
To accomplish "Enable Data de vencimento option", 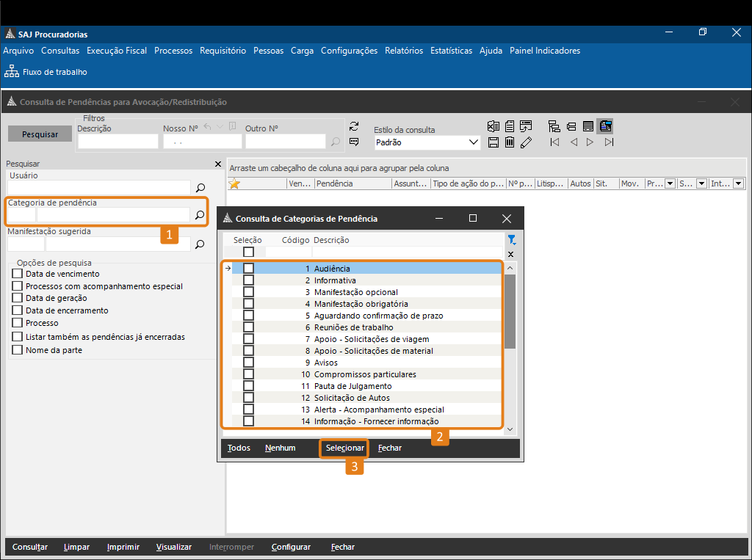I will click(18, 274).
